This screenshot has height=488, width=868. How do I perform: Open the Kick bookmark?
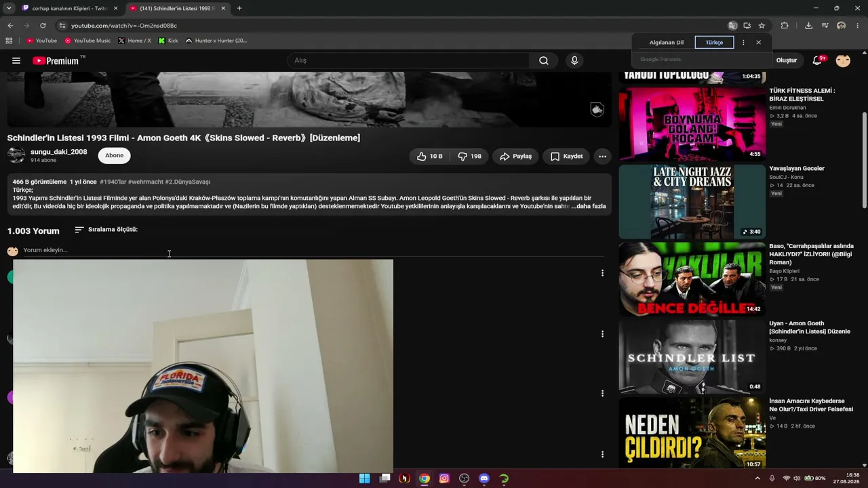(x=168, y=41)
